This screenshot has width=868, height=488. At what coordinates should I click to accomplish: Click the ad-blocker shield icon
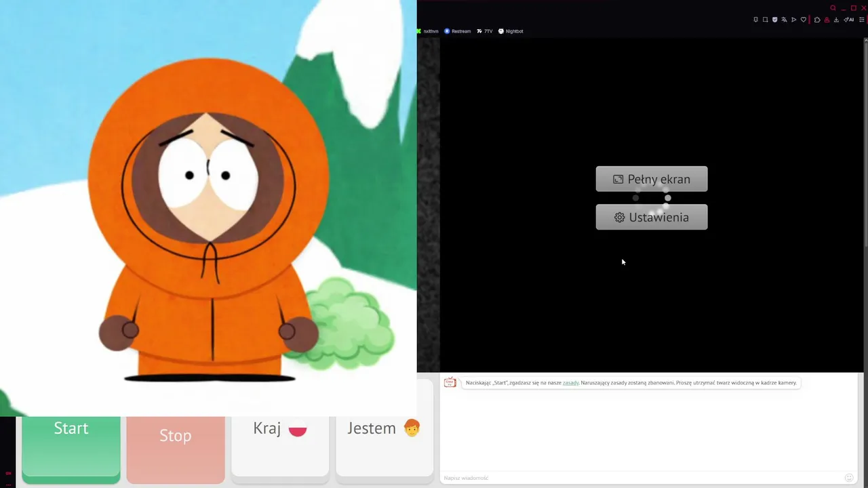tap(775, 20)
